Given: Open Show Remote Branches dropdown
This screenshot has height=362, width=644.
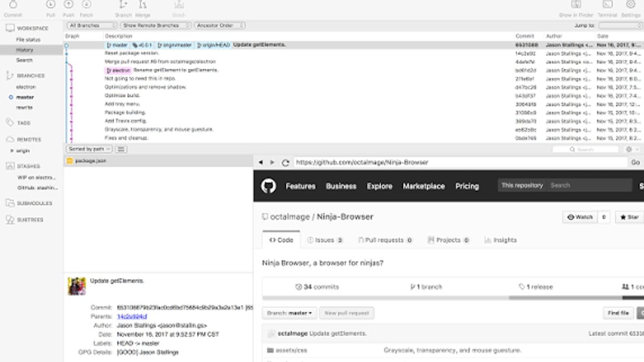Looking at the screenshot, I should (156, 25).
